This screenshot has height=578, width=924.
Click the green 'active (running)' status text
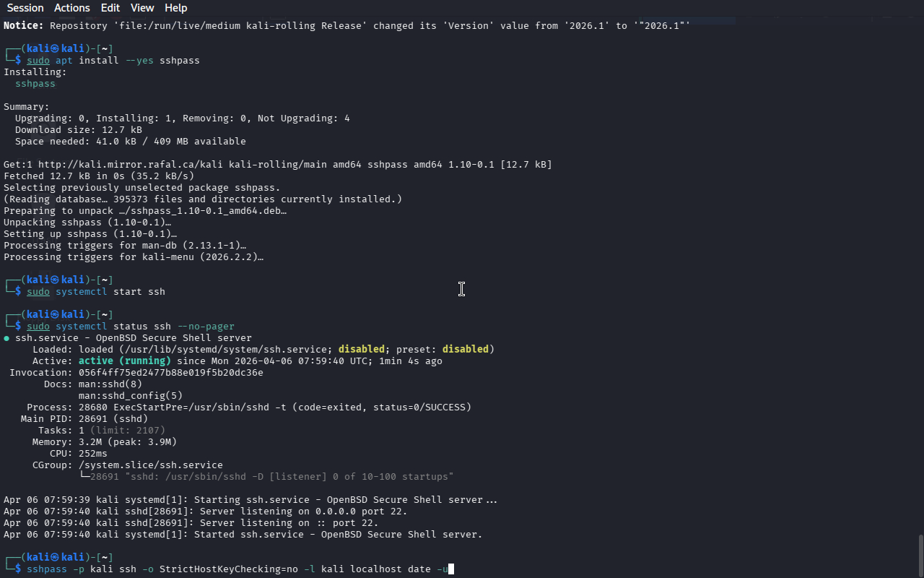coord(125,361)
